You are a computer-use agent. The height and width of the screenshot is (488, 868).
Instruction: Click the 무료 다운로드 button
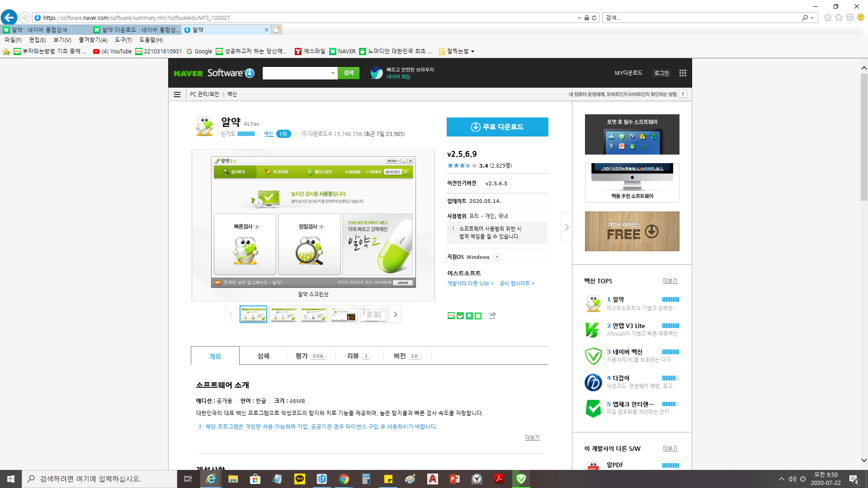pyautogui.click(x=497, y=127)
